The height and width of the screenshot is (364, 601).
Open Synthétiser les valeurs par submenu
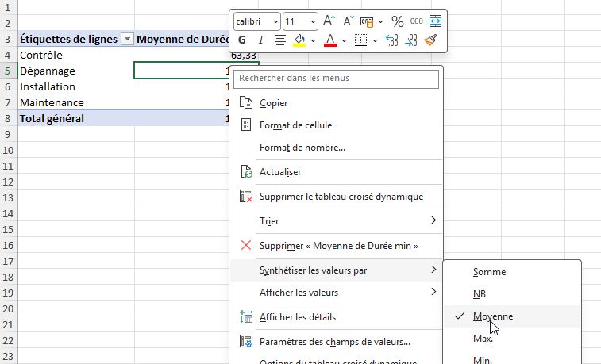336,270
